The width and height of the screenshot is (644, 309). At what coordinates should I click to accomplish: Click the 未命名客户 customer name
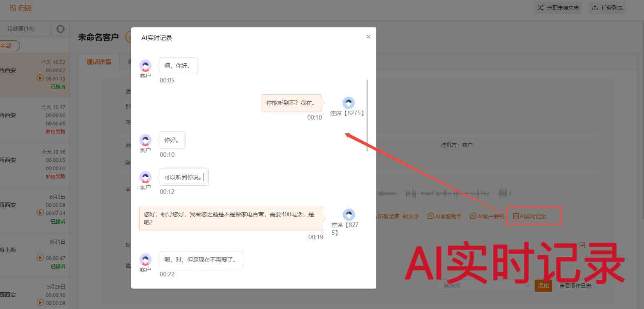(98, 37)
